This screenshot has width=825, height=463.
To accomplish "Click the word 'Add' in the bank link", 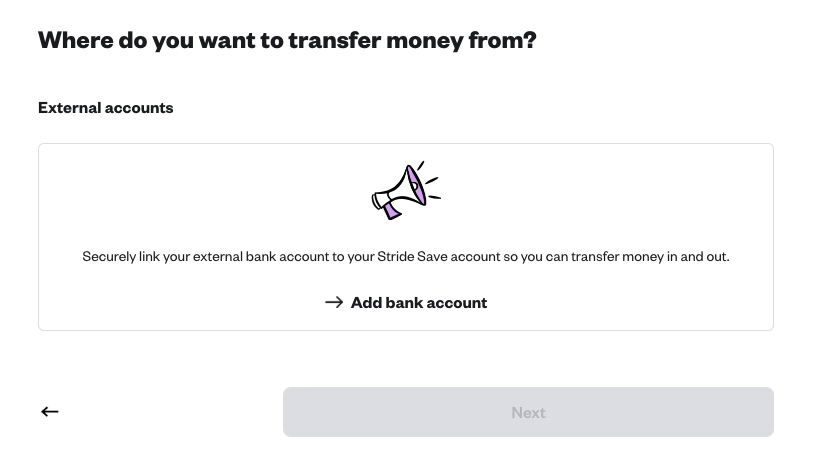I will (x=366, y=303).
